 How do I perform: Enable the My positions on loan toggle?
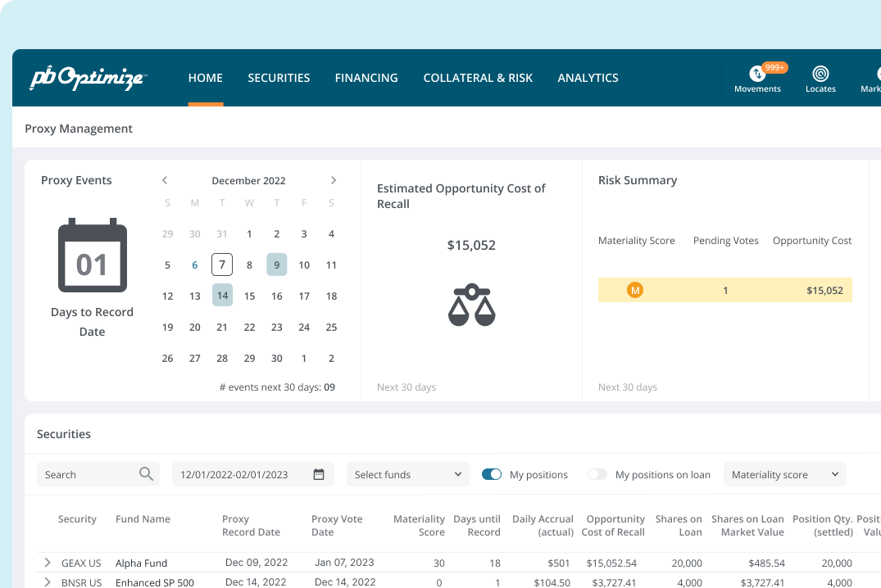coord(597,474)
